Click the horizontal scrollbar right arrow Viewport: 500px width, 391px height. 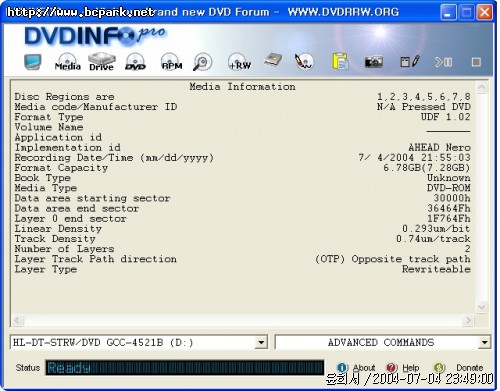pyautogui.click(x=468, y=320)
